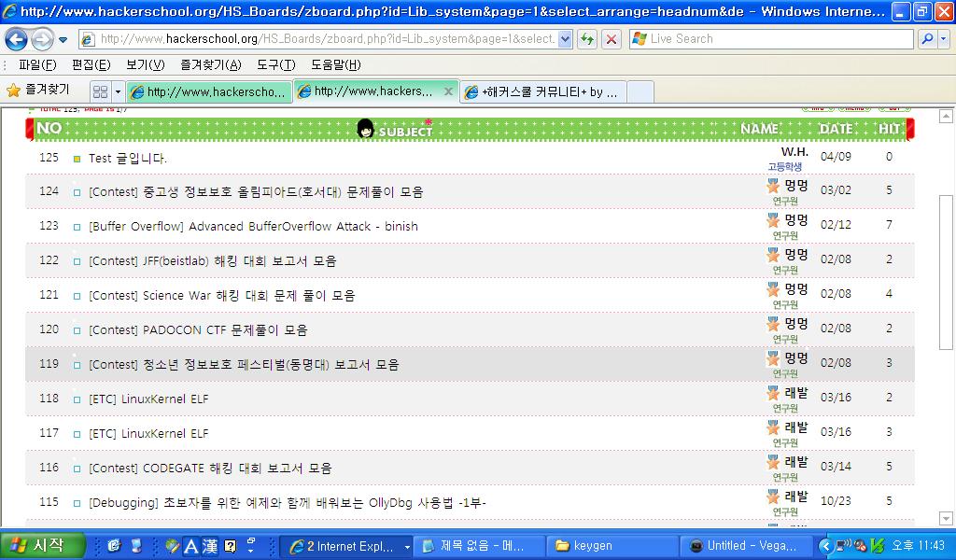Viewport: 956px width, 560px height.
Task: Click the Live Search magnifier icon
Action: point(925,39)
